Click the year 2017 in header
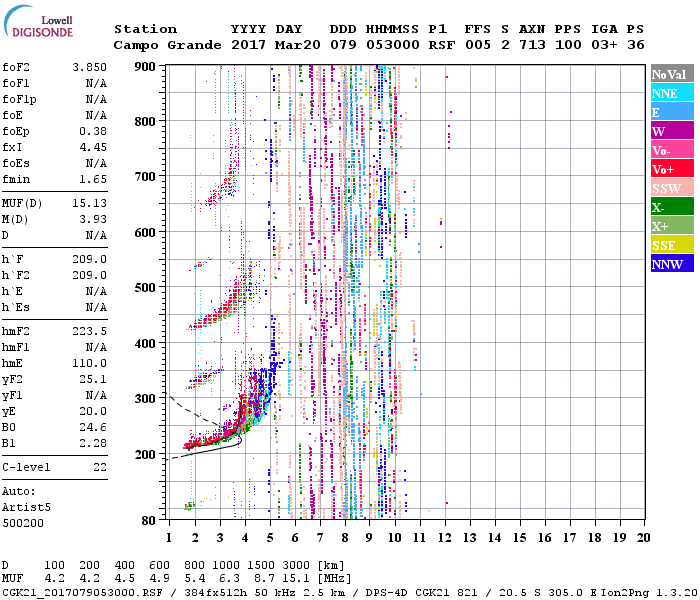 (x=248, y=45)
